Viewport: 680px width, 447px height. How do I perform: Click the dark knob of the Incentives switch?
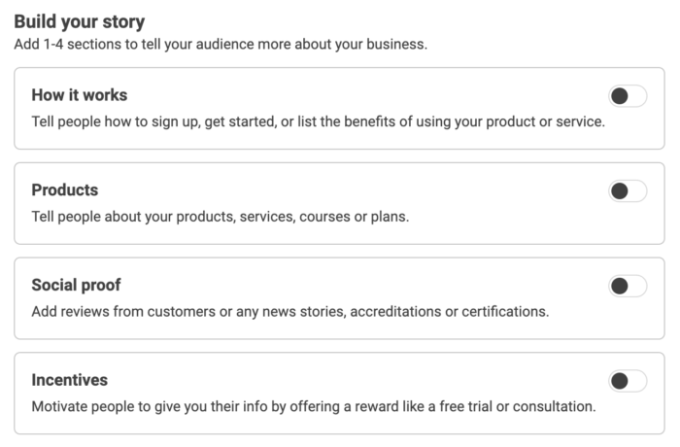[619, 381]
